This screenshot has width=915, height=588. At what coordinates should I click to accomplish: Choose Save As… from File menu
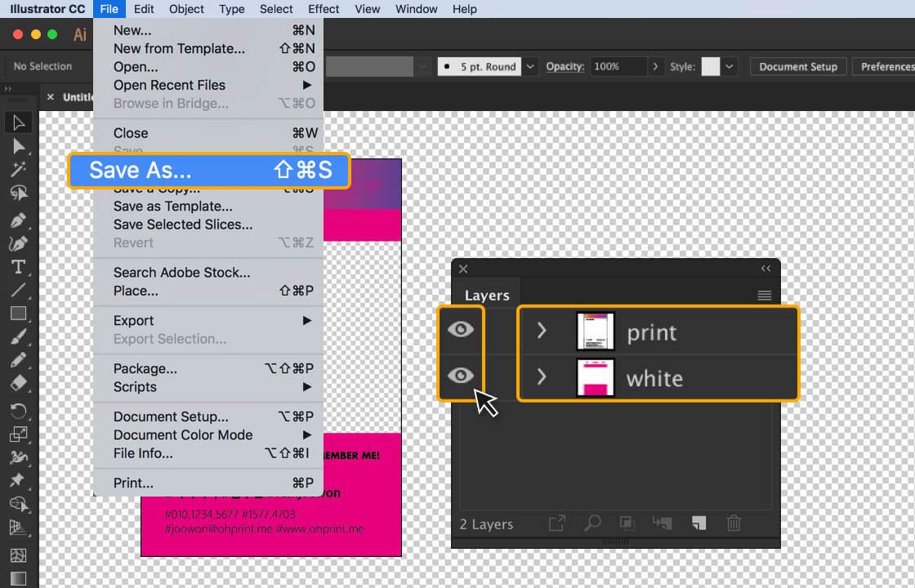point(209,170)
